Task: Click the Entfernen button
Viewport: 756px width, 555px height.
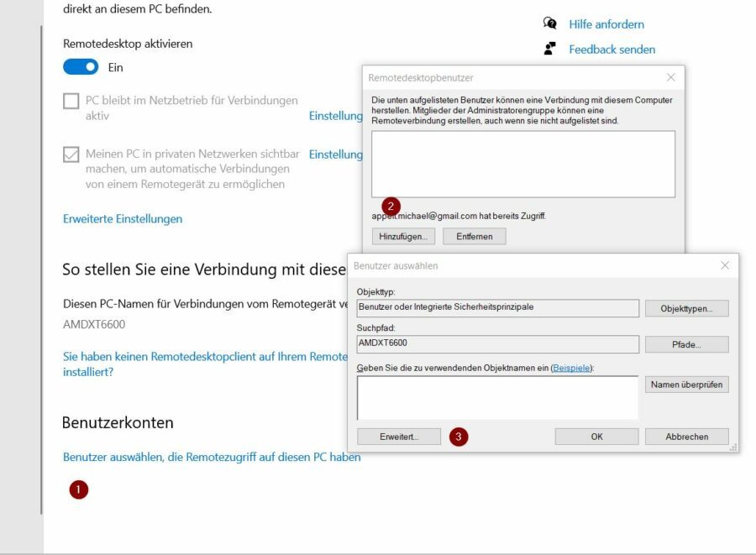Action: (475, 236)
